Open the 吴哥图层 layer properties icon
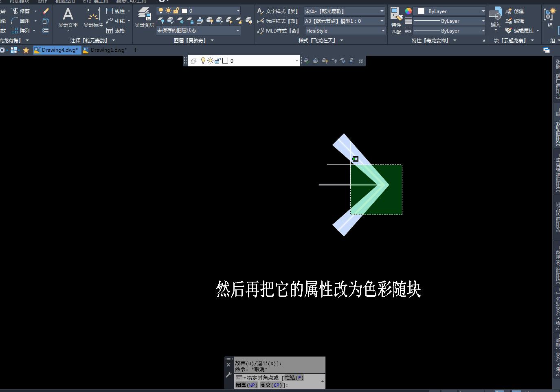The height and width of the screenshot is (392, 560). (144, 14)
